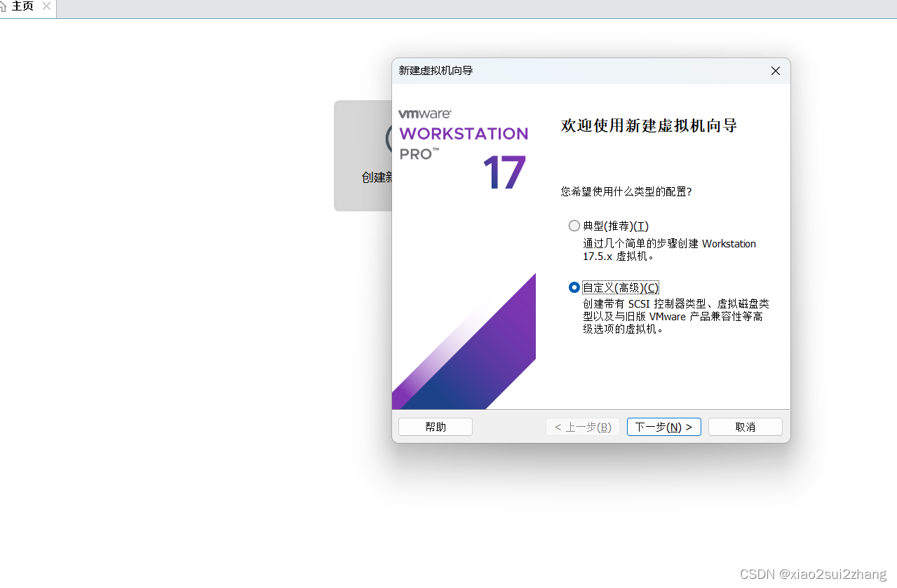
Task: Click the description mentioning Workstation 17.5.x 虚拟机
Action: point(670,250)
